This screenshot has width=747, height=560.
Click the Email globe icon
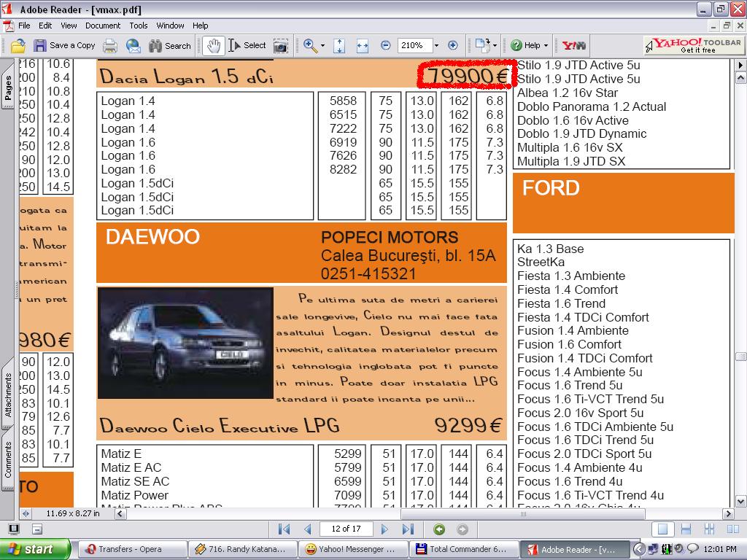(133, 45)
